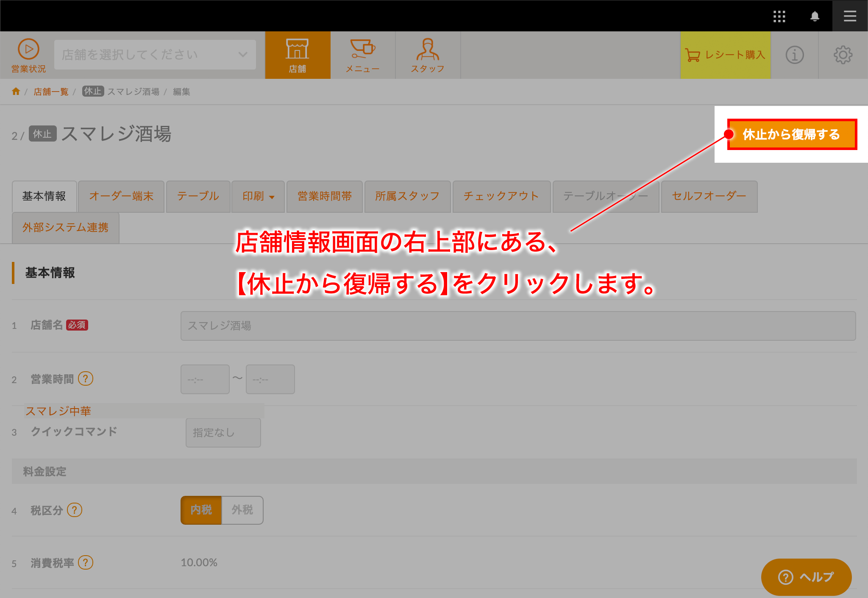Click help icon beside 営業時間

[86, 378]
